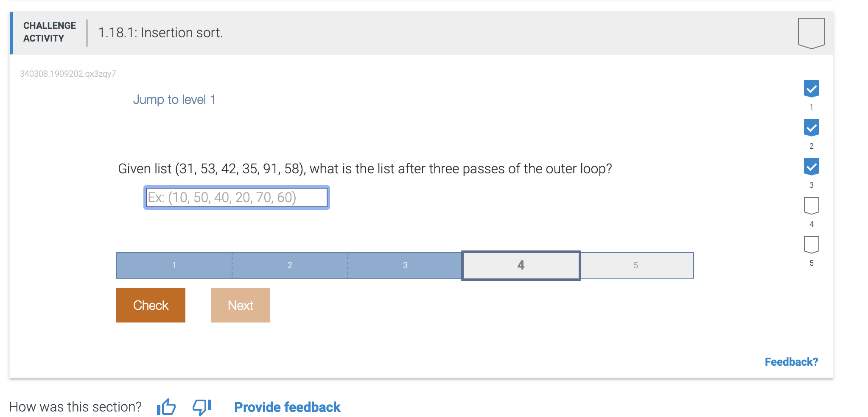Select segment 1 of the progress bar
The height and width of the screenshot is (417, 868).
click(x=174, y=265)
